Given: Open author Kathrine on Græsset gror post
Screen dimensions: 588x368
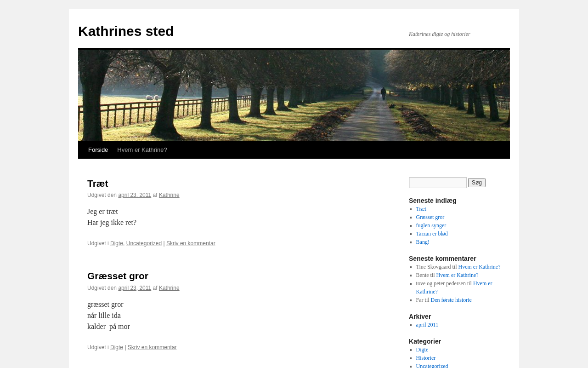Looking at the screenshot, I should (169, 288).
